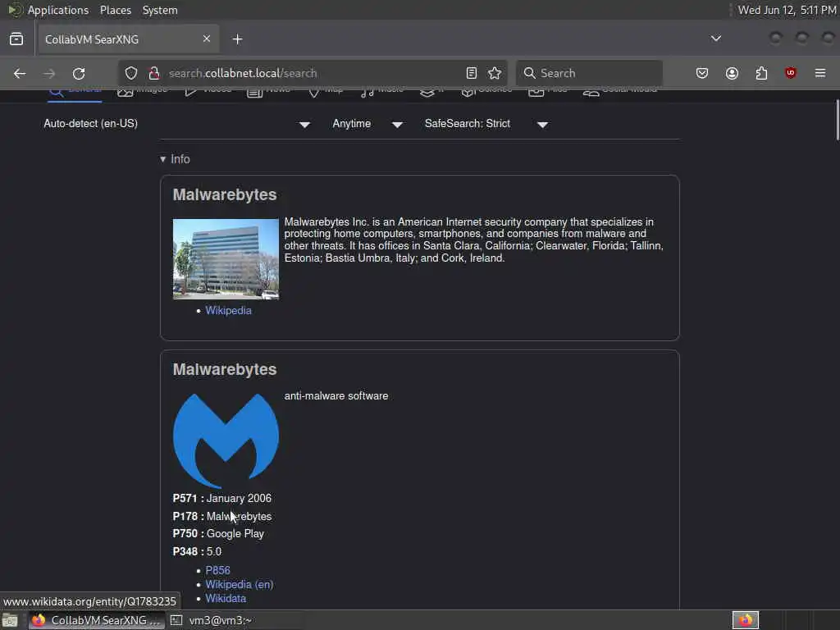Click the blue Malwarebytes logo image
Screen dimensions: 840x630
226,441
